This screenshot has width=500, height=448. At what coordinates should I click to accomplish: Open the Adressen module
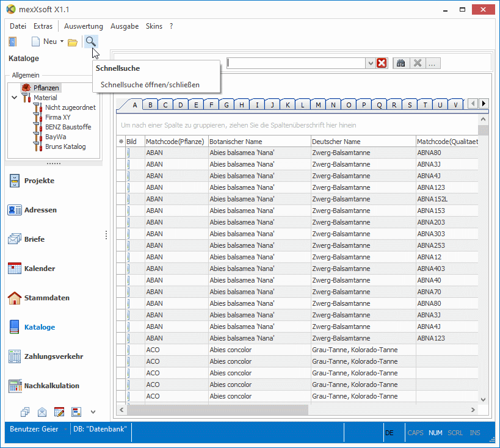32,210
